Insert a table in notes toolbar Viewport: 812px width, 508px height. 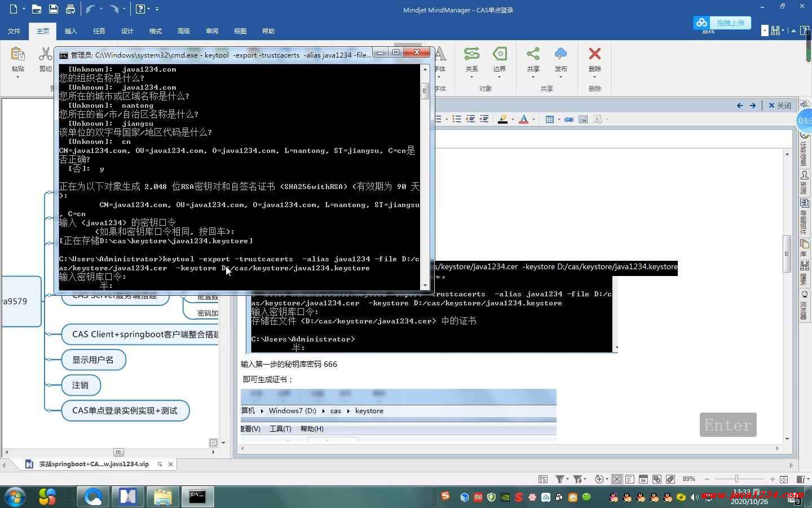click(x=550, y=119)
